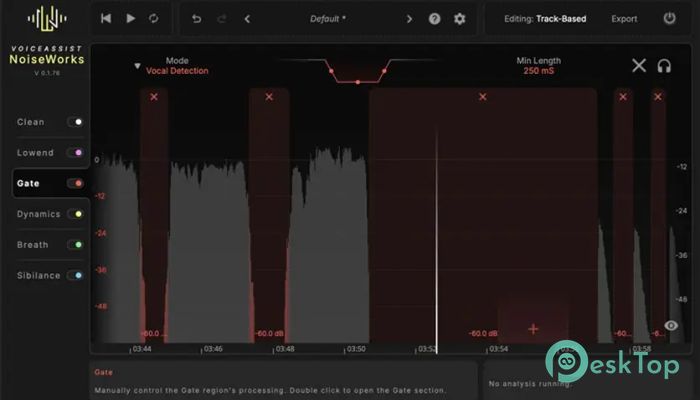The height and width of the screenshot is (400, 700).
Task: Click the V 0.1.78 version text
Action: [x=47, y=73]
